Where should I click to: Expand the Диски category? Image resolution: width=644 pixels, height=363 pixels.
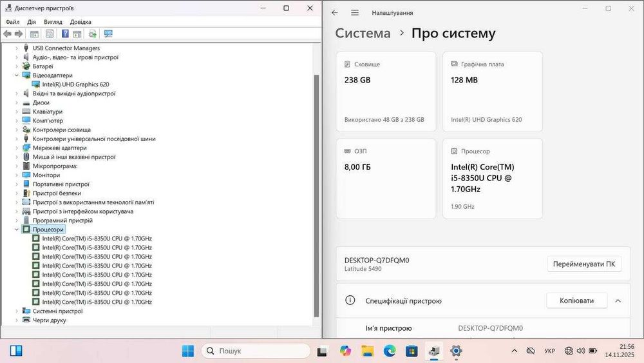pos(17,103)
